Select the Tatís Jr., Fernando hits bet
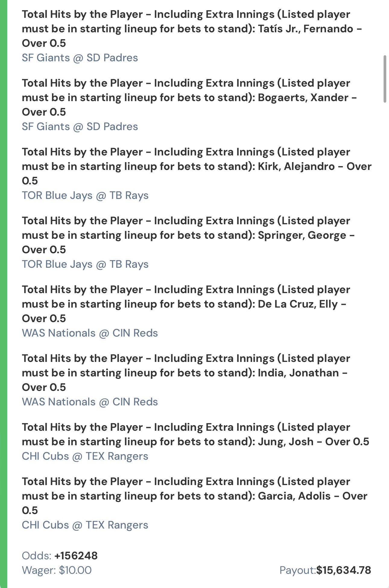Viewport: 389px width, 588px height. [192, 29]
